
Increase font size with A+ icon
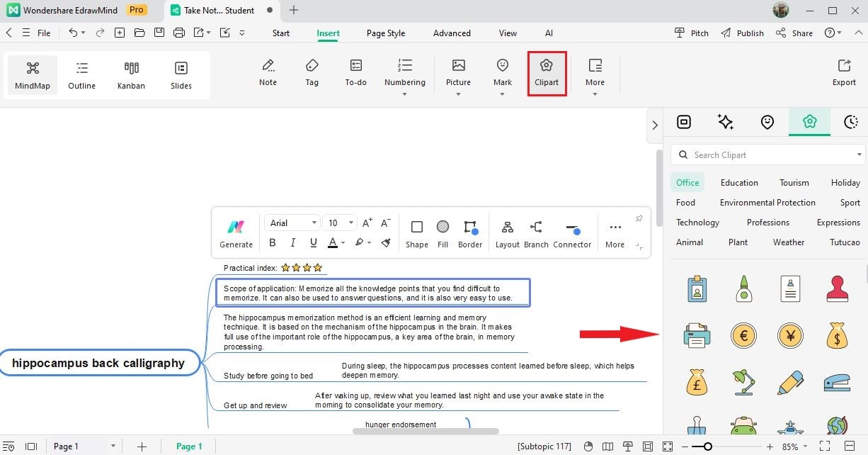(x=367, y=223)
